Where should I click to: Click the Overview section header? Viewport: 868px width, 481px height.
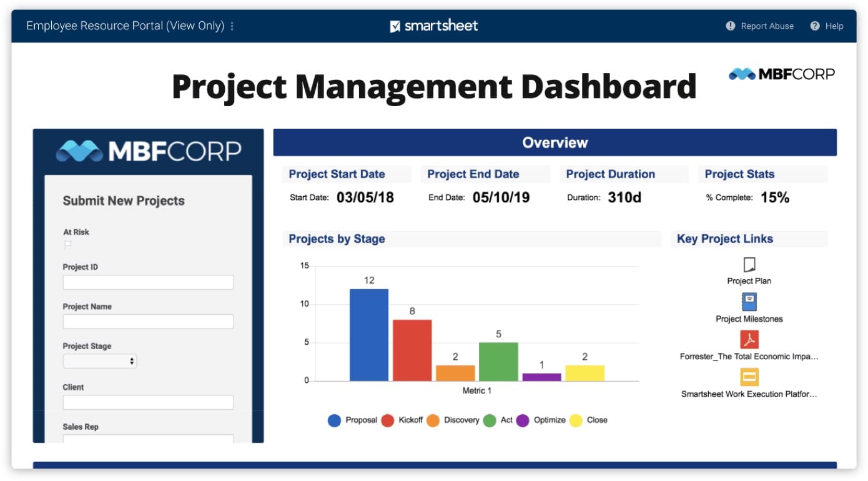coord(555,142)
